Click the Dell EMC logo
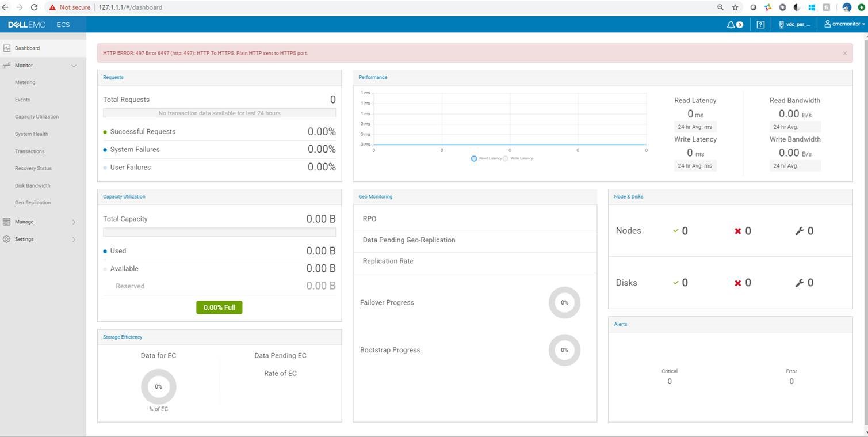 (x=26, y=24)
